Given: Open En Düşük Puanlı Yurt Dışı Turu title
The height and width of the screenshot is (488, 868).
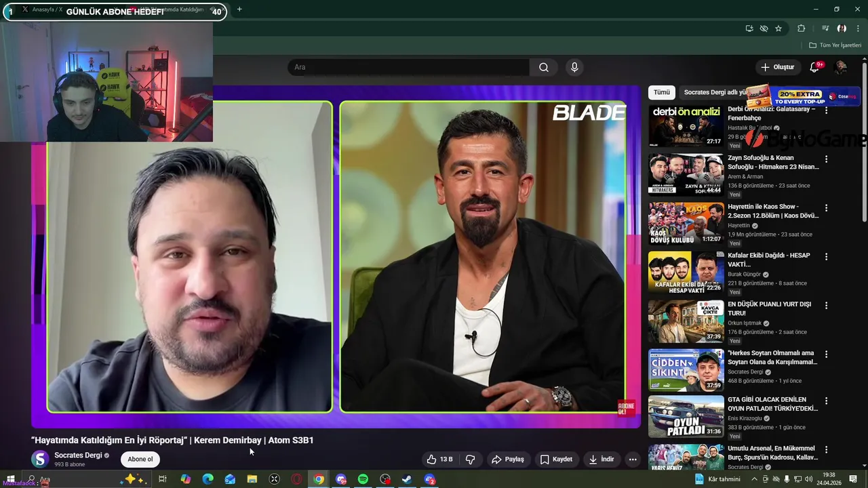Looking at the screenshot, I should [769, 309].
